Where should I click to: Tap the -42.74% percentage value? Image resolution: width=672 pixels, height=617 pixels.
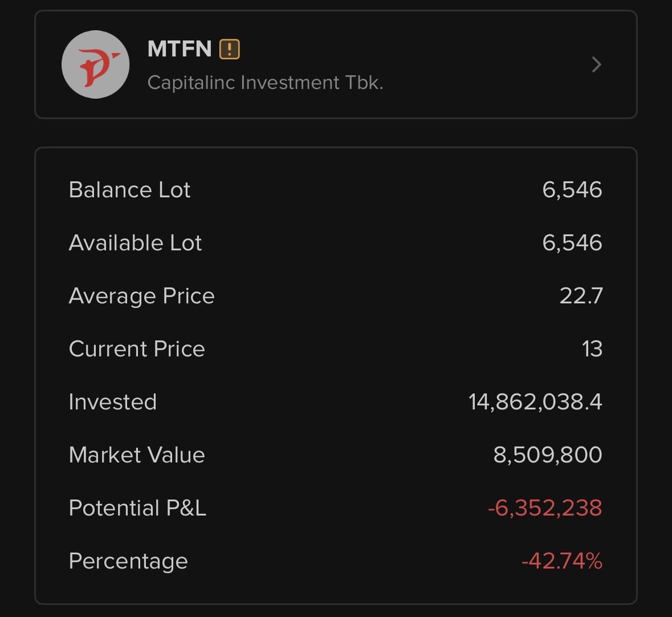tap(561, 561)
